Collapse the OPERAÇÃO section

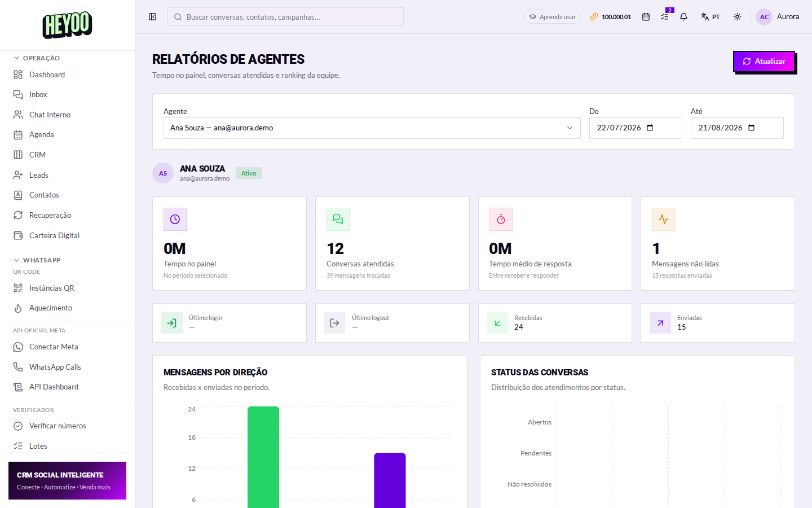[x=37, y=58]
